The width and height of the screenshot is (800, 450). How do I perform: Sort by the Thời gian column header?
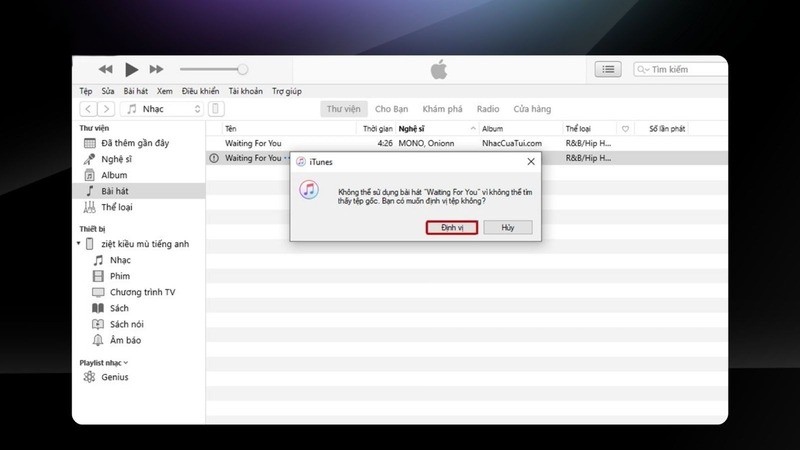(x=378, y=129)
